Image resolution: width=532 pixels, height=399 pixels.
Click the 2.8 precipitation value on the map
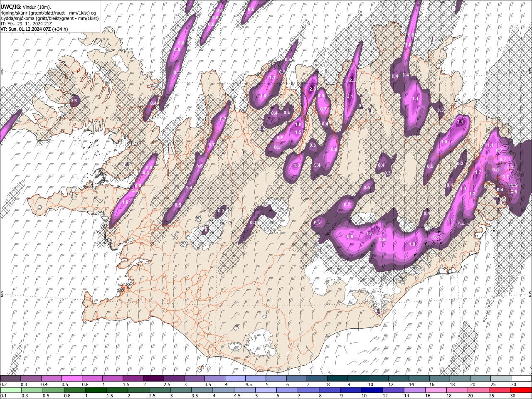pos(352,80)
